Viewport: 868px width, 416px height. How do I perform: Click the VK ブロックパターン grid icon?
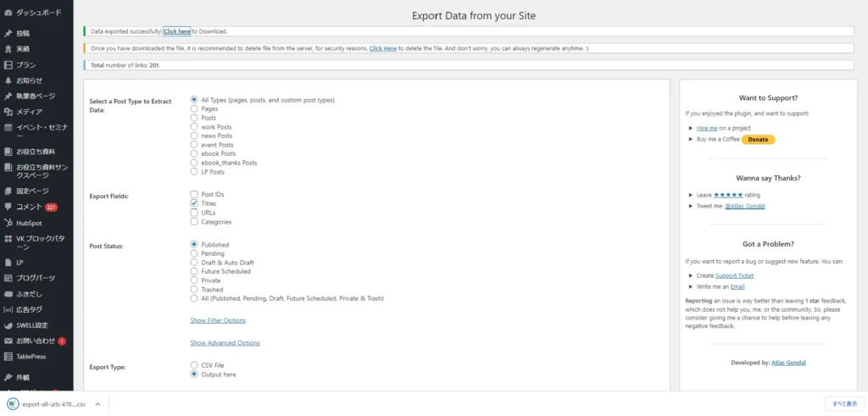point(8,239)
